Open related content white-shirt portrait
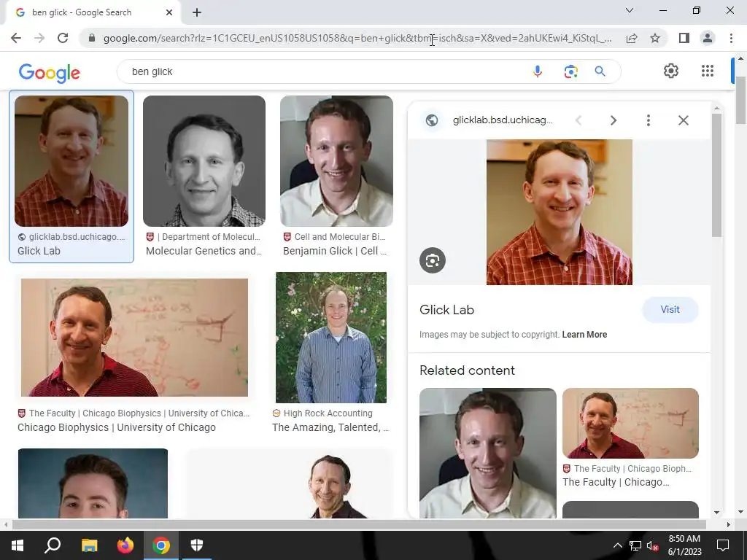 tap(488, 453)
